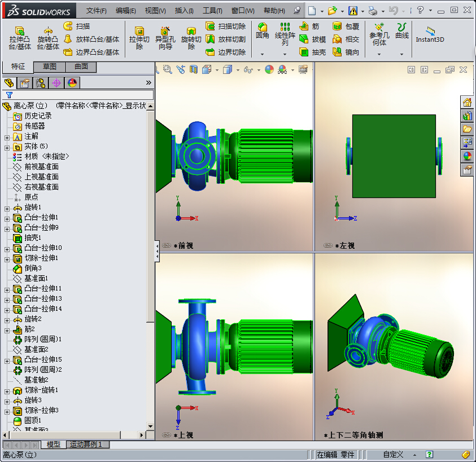Screen dimensions: 476x462
Task: Click the 包覆 wrap tool
Action: pos(346,27)
